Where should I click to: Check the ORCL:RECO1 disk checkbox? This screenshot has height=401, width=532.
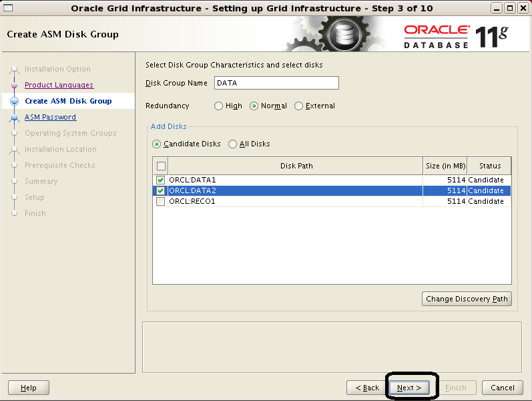click(x=160, y=201)
